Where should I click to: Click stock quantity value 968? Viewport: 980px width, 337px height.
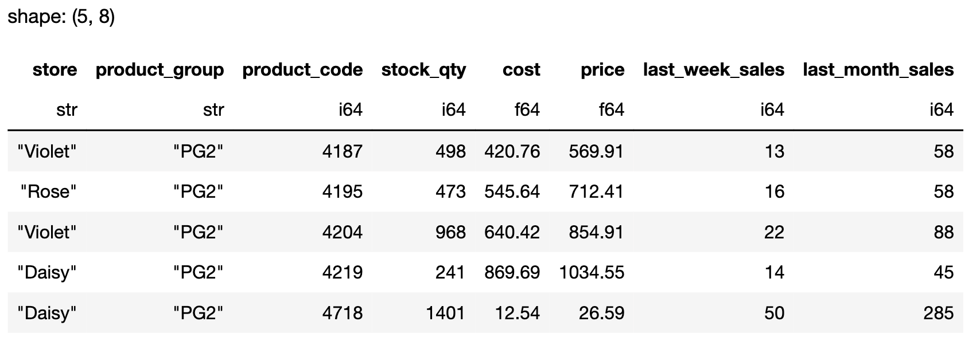(450, 232)
